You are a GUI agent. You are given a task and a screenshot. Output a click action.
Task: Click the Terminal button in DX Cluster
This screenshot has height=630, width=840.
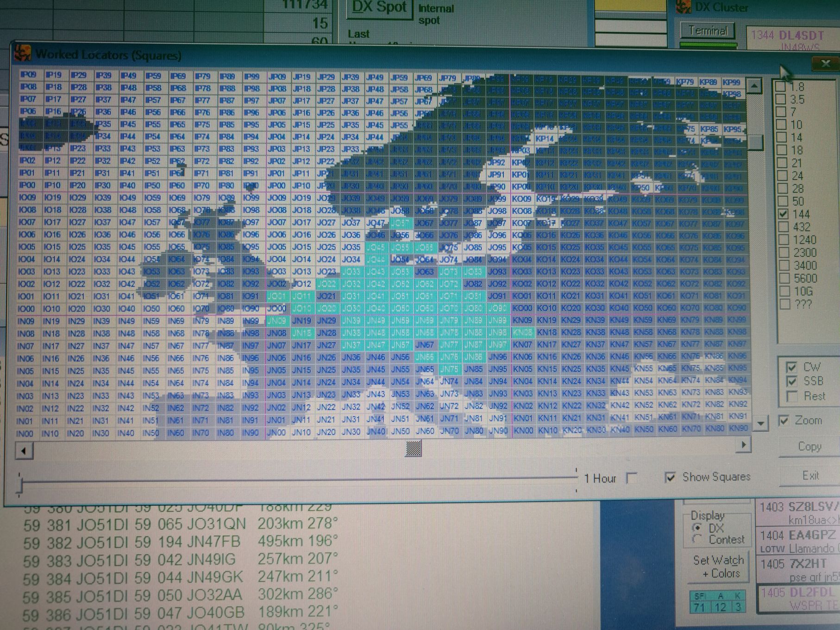(708, 31)
